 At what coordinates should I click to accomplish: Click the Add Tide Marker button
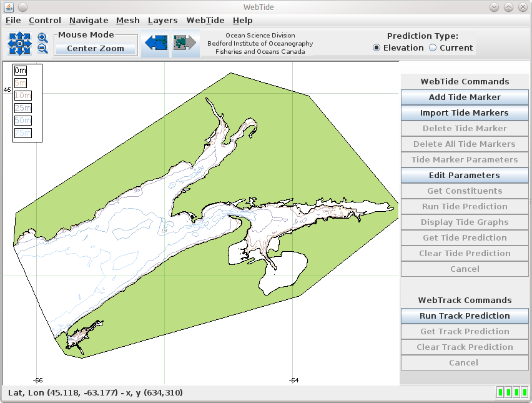click(x=465, y=97)
